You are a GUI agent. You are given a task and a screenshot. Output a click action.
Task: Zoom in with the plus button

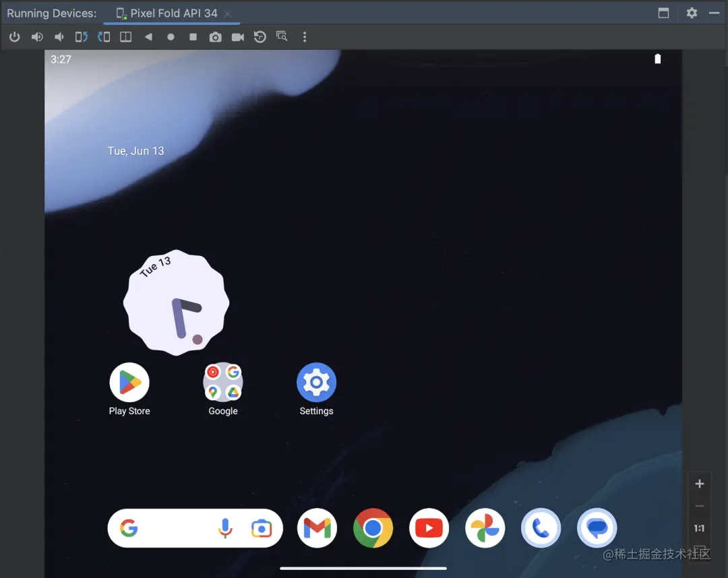click(x=699, y=484)
